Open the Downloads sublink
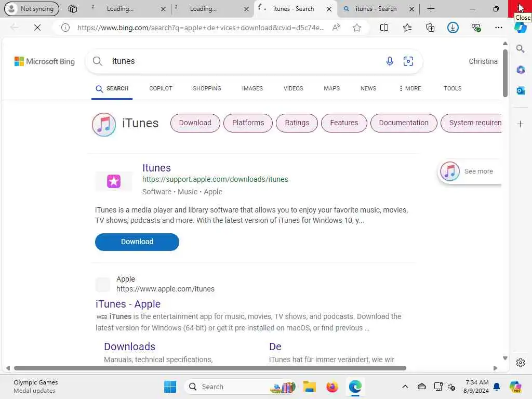Viewport: 532px width, 399px height. [x=129, y=347]
